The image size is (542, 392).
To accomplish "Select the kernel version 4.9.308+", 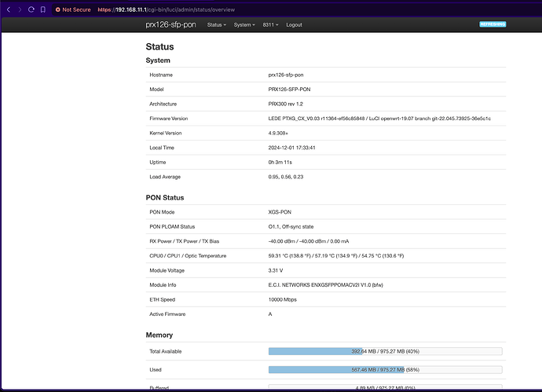I will coord(278,133).
